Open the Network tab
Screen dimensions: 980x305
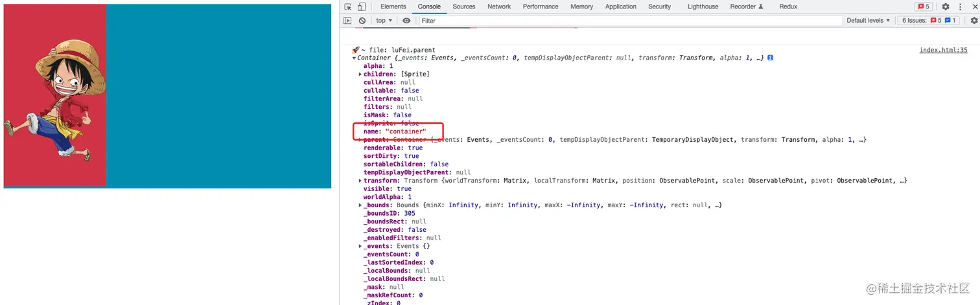(499, 6)
